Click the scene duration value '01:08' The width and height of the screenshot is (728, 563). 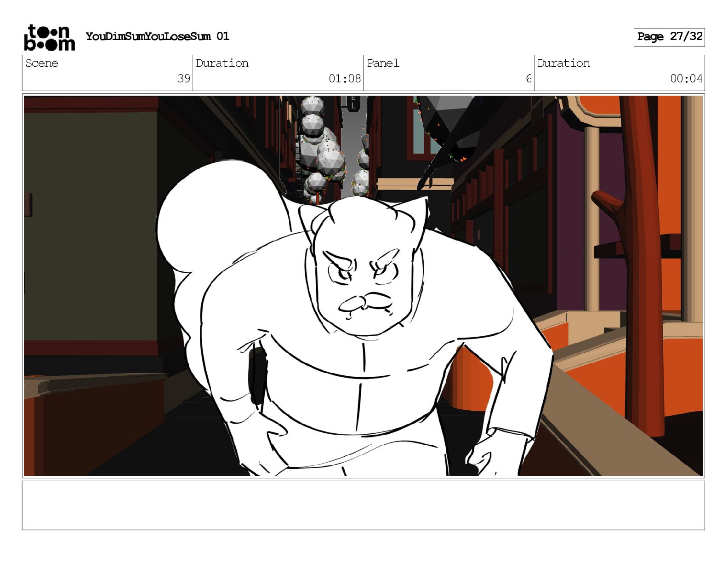[345, 79]
